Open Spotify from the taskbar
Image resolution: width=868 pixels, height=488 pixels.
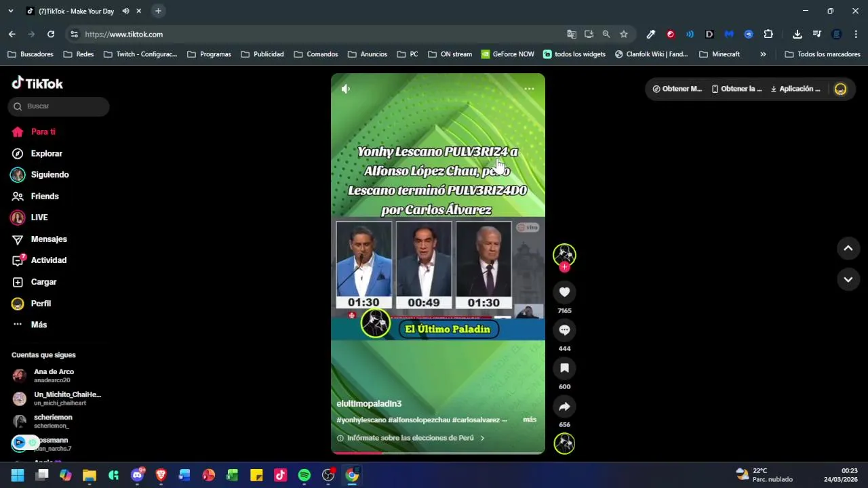[304, 475]
